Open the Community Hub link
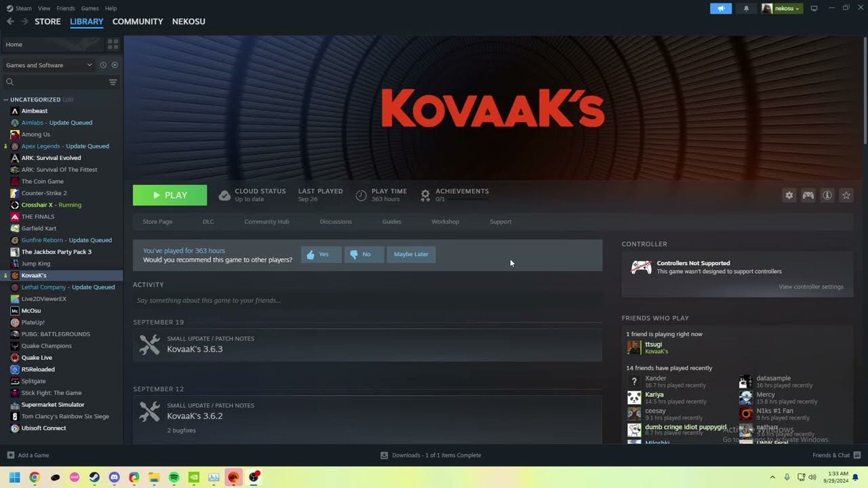868x488 pixels. [x=267, y=222]
